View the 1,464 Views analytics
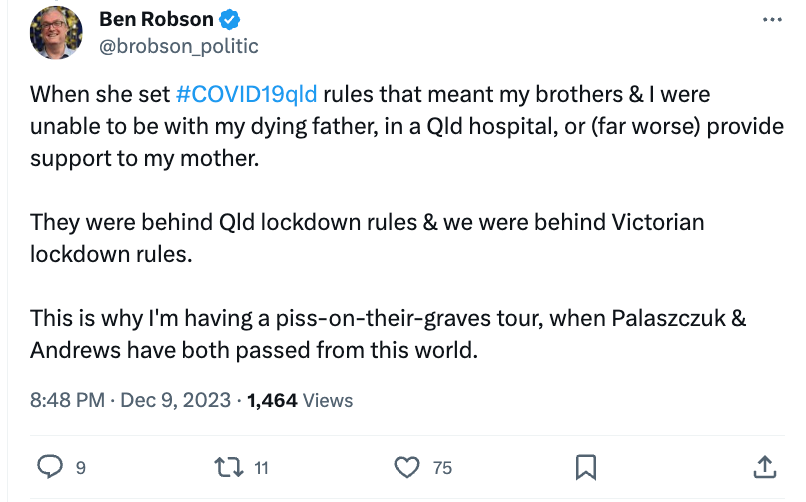806x502 pixels. (300, 400)
